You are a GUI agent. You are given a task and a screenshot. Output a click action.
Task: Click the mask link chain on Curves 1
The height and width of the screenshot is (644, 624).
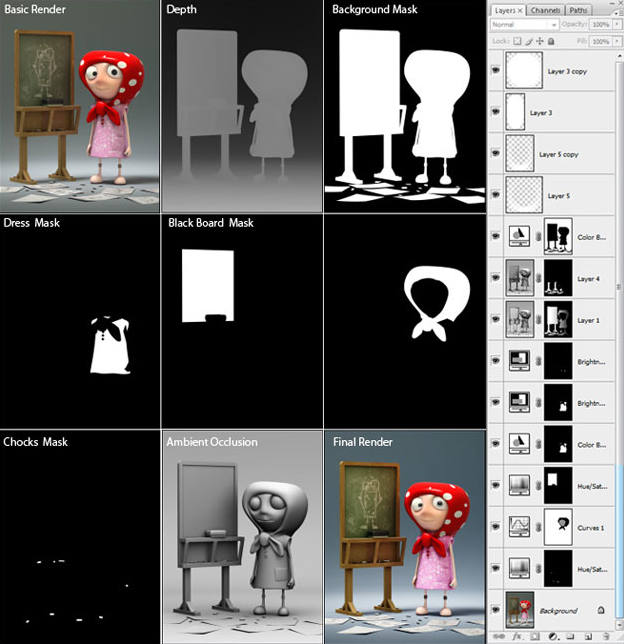(x=539, y=527)
